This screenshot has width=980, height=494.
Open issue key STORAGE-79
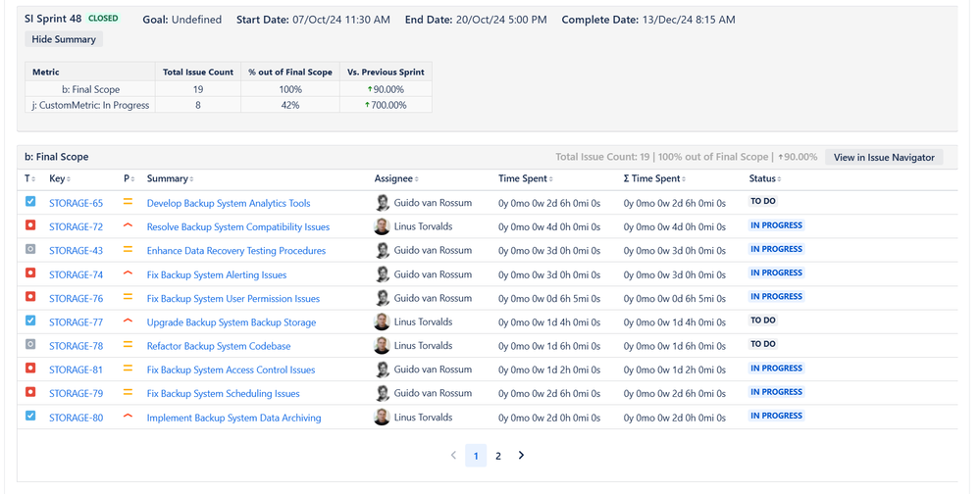[77, 393]
